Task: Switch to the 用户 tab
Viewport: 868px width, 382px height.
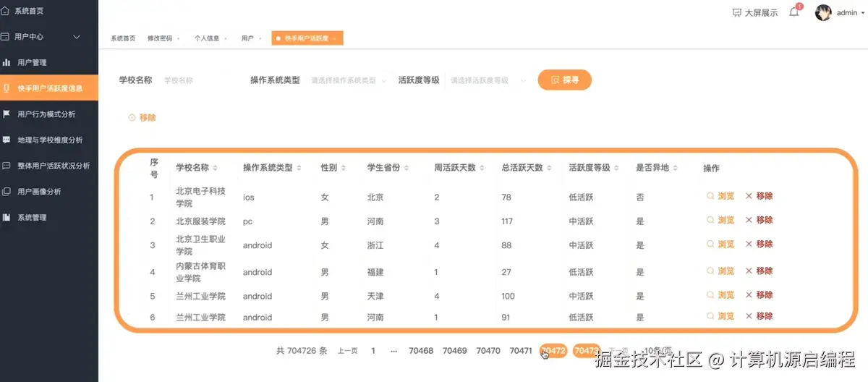Action: [x=250, y=38]
